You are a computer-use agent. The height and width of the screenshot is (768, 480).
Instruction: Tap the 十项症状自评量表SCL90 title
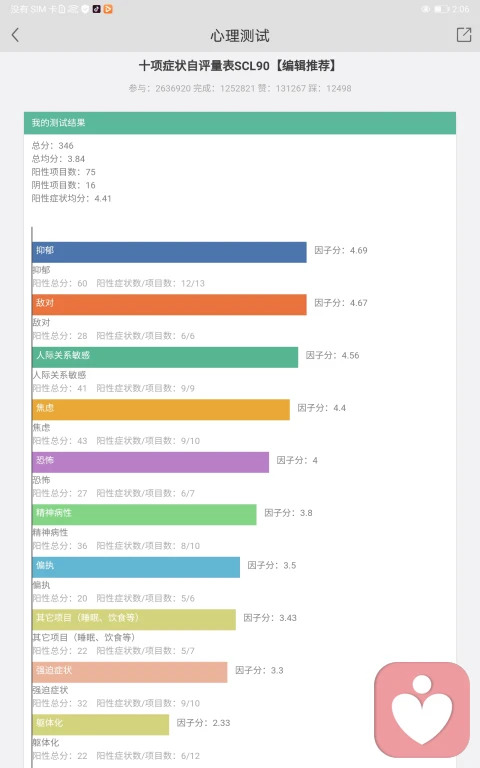coord(204,66)
